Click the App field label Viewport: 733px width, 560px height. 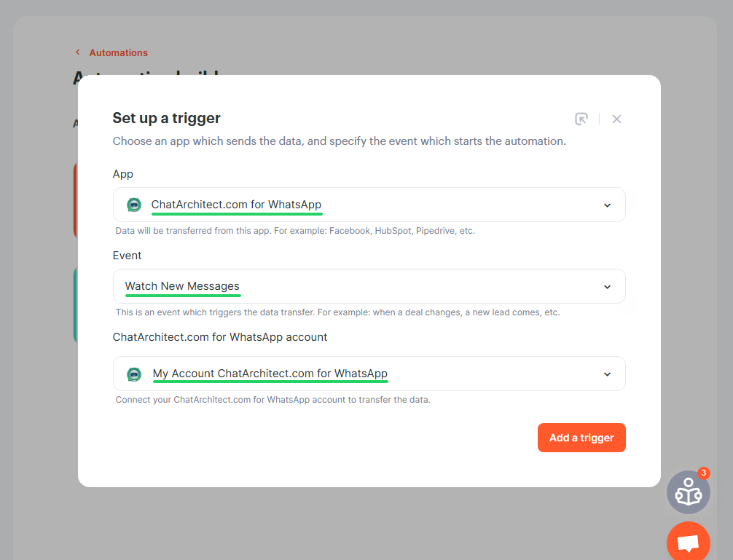coord(123,174)
